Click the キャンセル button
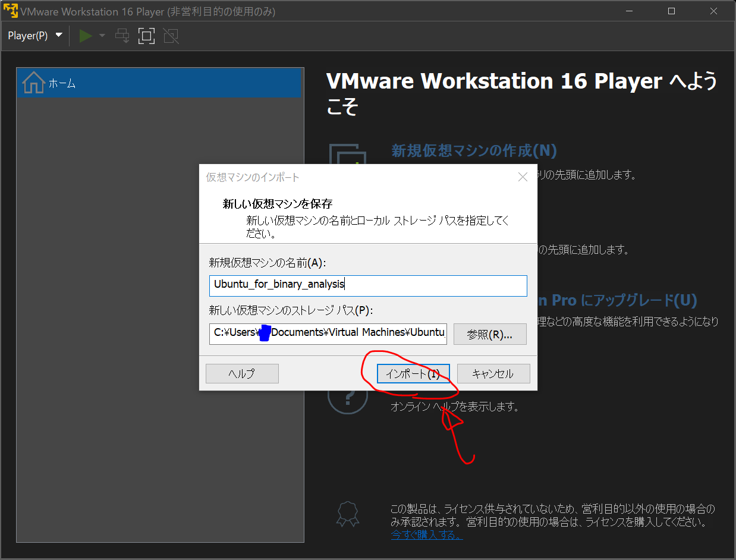This screenshot has height=560, width=736. (x=493, y=374)
